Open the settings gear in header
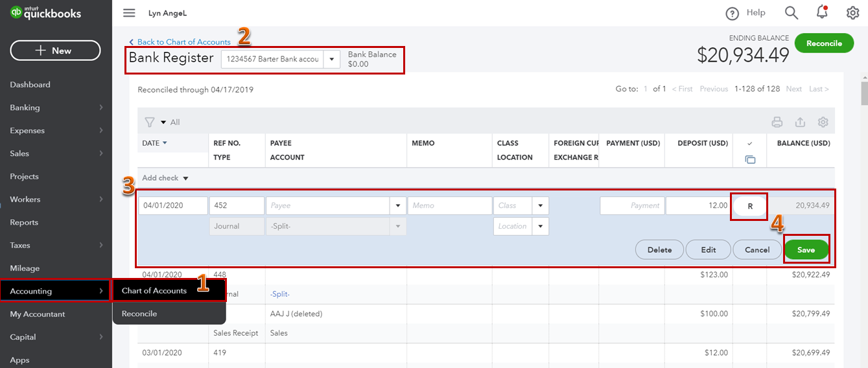 (852, 13)
